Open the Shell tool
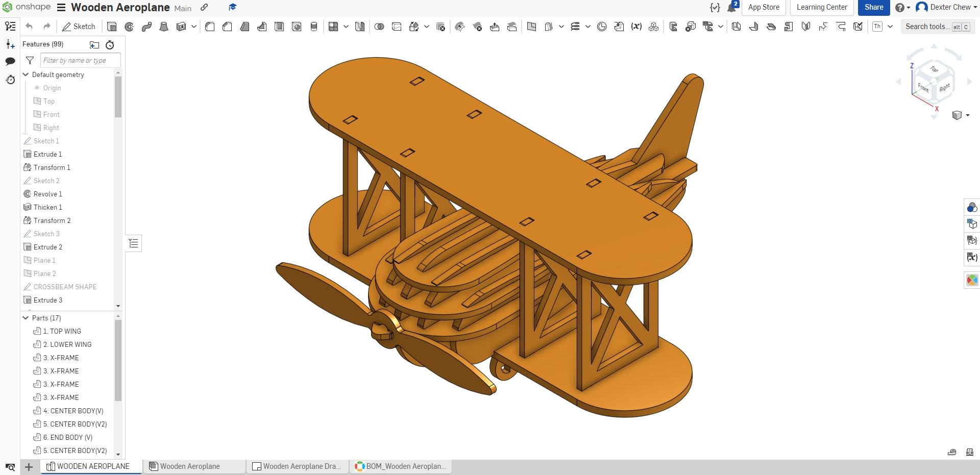Image resolution: width=980 pixels, height=475 pixels. click(x=279, y=27)
